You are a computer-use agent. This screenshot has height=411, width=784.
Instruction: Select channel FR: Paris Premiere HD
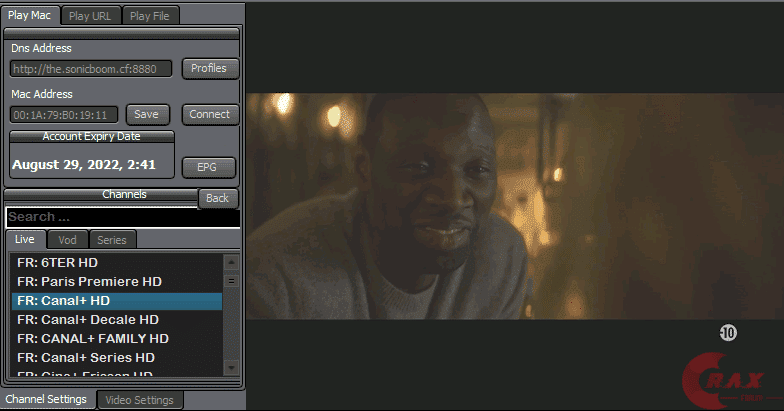coord(116,282)
